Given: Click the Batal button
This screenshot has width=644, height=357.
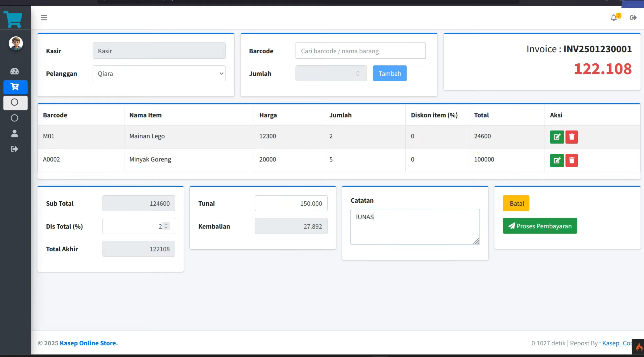Looking at the screenshot, I should [x=516, y=203].
